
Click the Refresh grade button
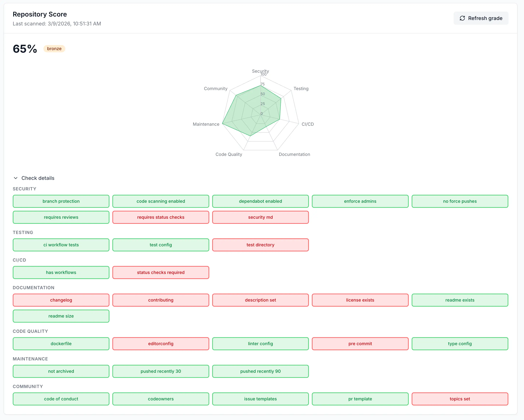(481, 18)
